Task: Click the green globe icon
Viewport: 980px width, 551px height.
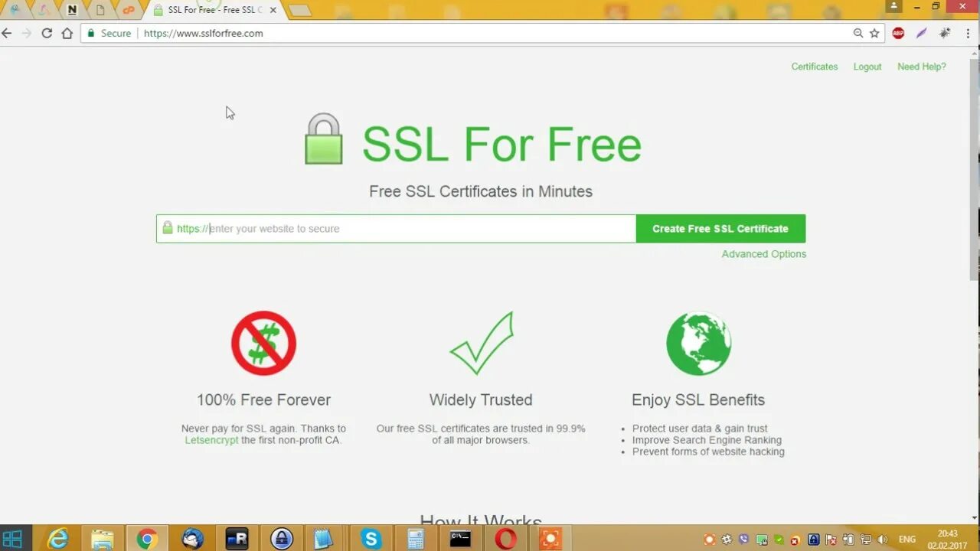Action: click(x=698, y=343)
